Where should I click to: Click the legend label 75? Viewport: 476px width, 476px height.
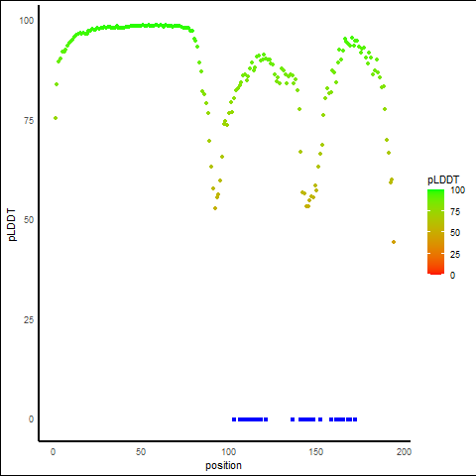coord(455,212)
